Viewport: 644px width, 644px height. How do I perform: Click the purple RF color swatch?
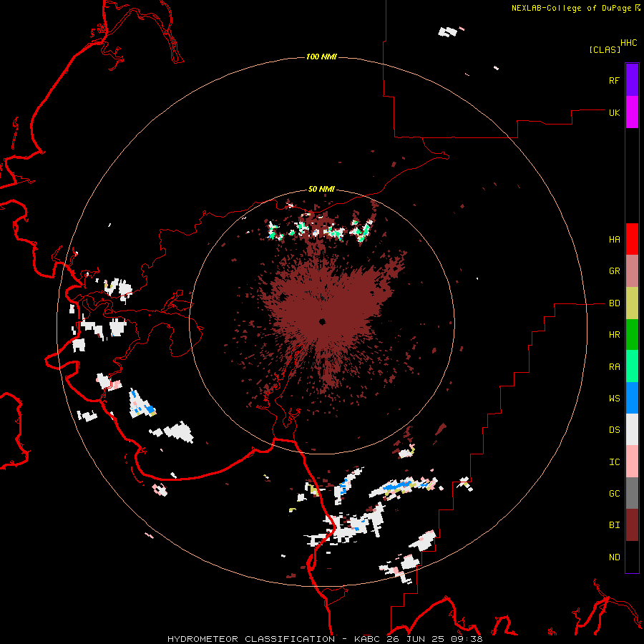coord(632,80)
